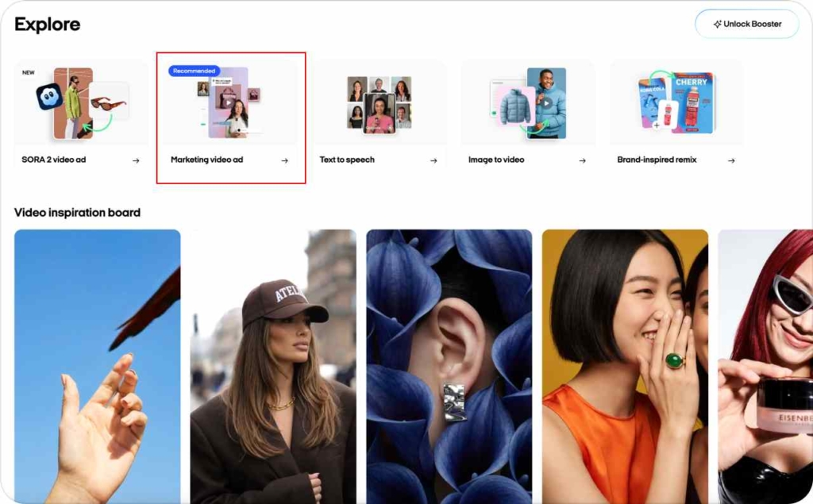Click the Marketing video ad arrow
The width and height of the screenshot is (813, 504).
pyautogui.click(x=285, y=160)
